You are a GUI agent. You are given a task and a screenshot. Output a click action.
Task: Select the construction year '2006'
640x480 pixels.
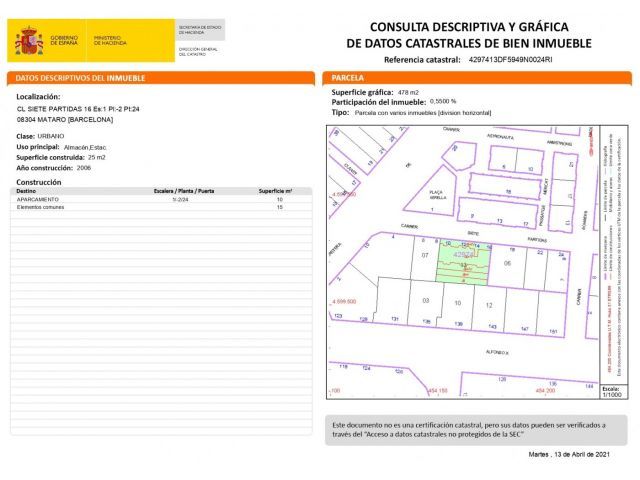(x=84, y=168)
